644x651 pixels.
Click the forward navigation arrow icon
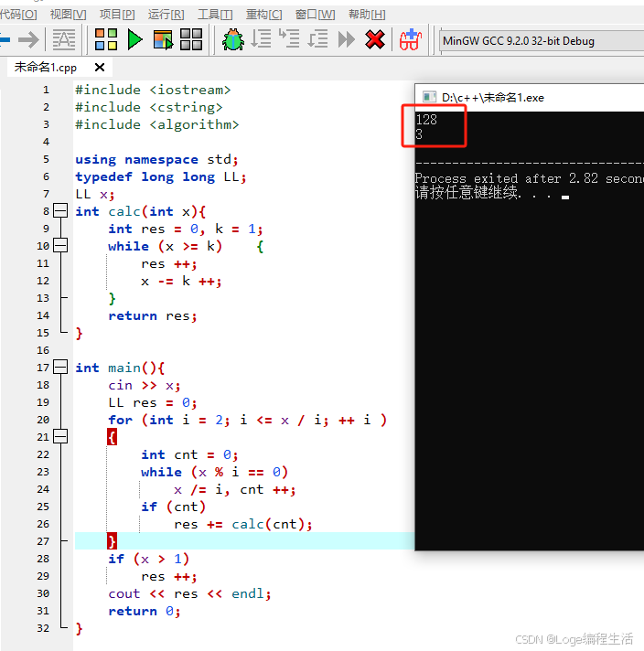pos(28,40)
